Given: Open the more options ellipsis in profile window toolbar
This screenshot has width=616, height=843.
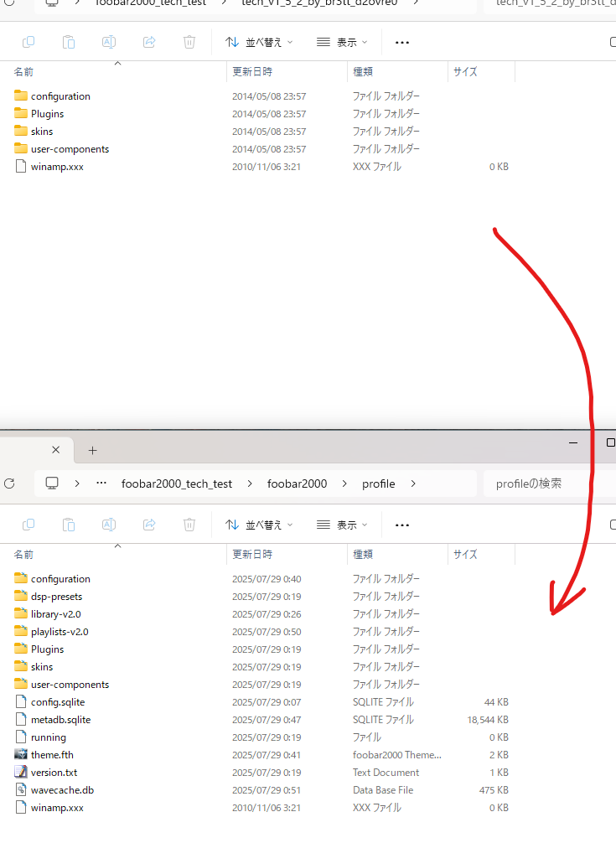Looking at the screenshot, I should 402,525.
